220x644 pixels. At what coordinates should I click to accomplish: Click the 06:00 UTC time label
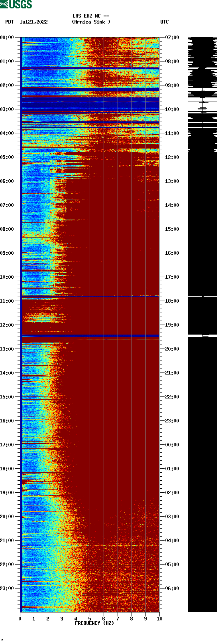pyautogui.click(x=172, y=589)
